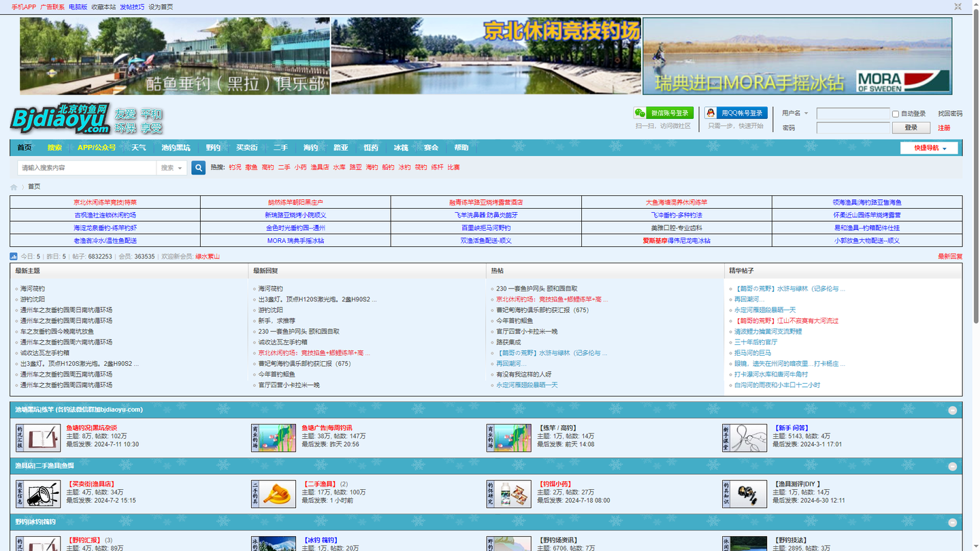Image resolution: width=980 pixels, height=551 pixels.
Task: Click the username input field
Action: (853, 114)
